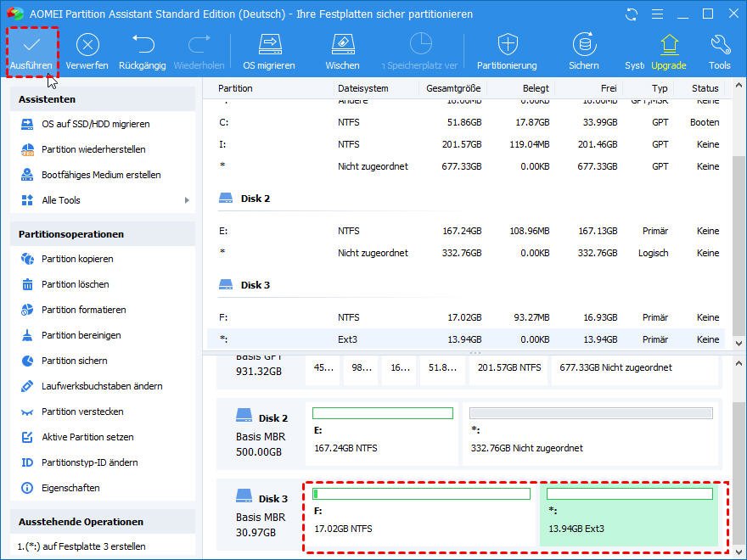The width and height of the screenshot is (747, 560).
Task: Open the hamburger menu in title bar
Action: 657,14
